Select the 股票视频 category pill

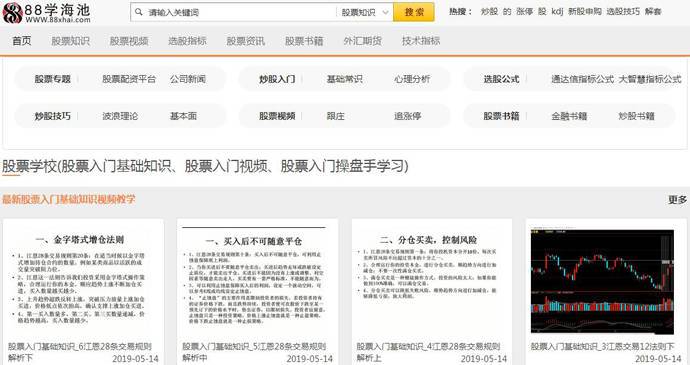277,116
